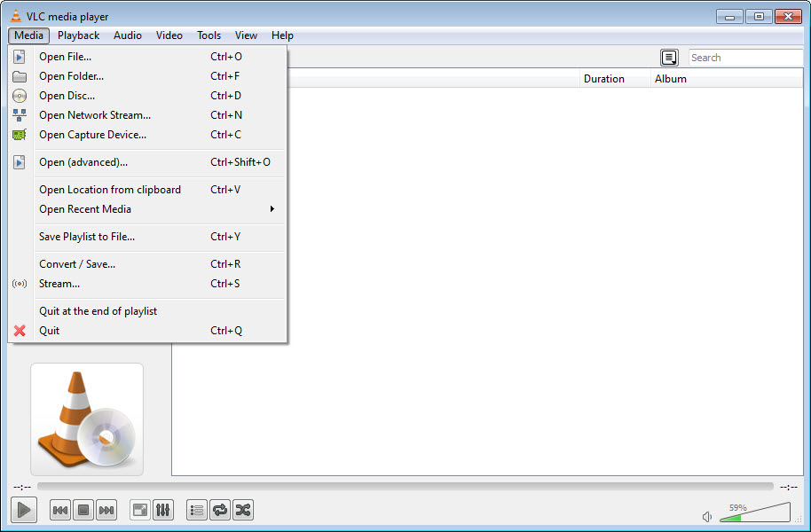Image resolution: width=811 pixels, height=532 pixels.
Task: Open the Help menu
Action: point(282,35)
